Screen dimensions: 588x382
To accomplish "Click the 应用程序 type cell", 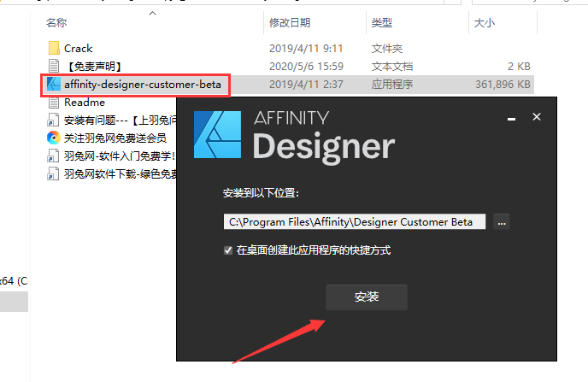I will 392,85.
